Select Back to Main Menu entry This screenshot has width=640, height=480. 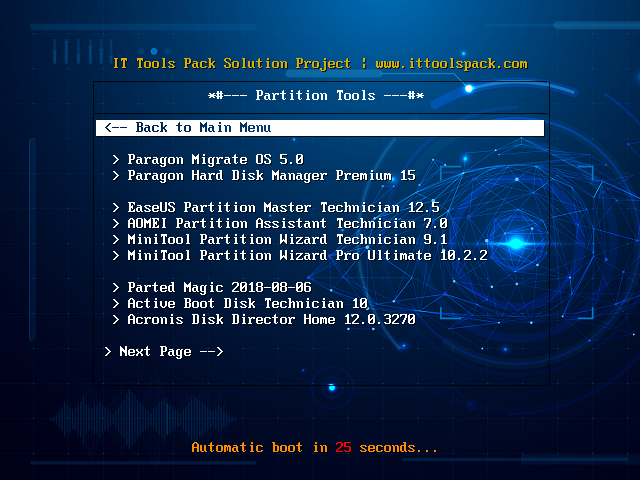pos(320,127)
